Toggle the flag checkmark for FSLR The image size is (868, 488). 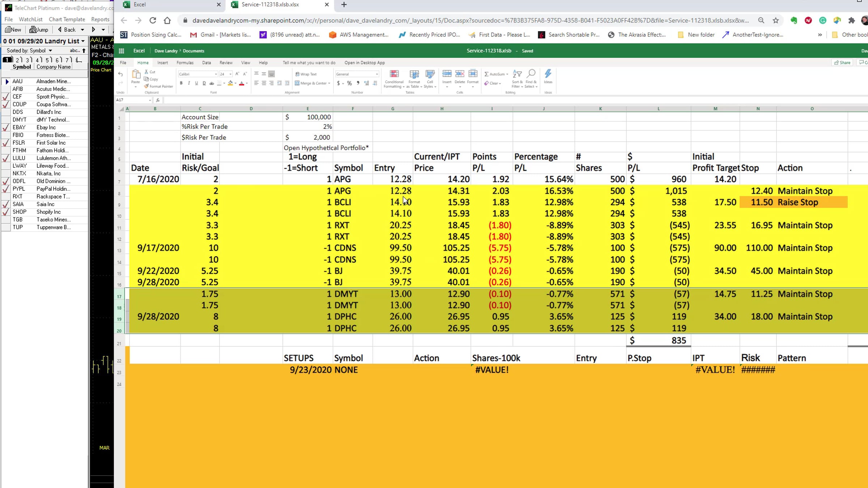(x=6, y=143)
